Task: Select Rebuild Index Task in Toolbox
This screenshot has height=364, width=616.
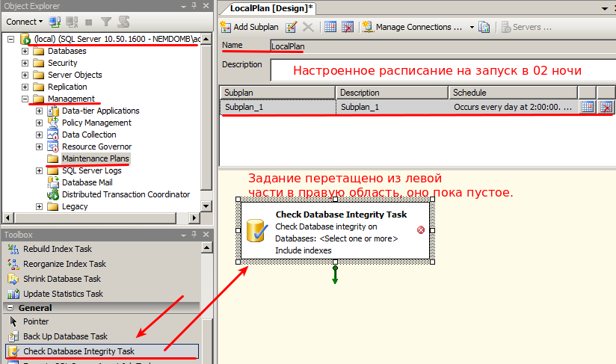Action: tap(58, 249)
